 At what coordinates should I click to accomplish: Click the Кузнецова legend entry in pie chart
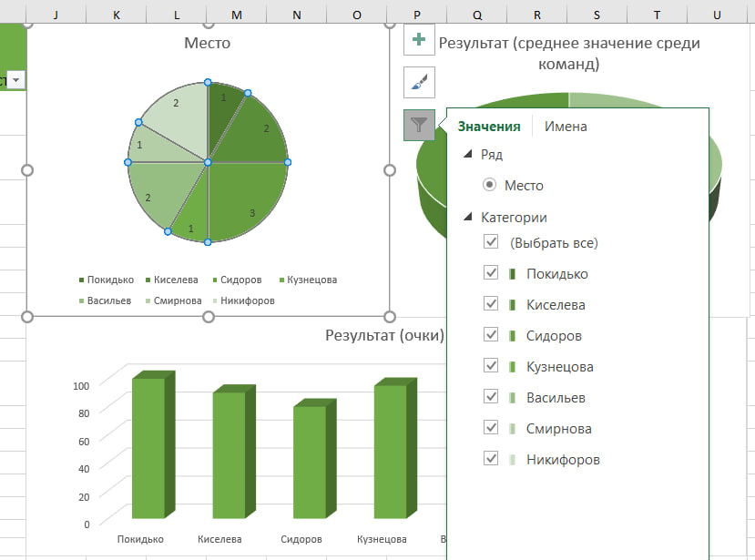pyautogui.click(x=311, y=280)
